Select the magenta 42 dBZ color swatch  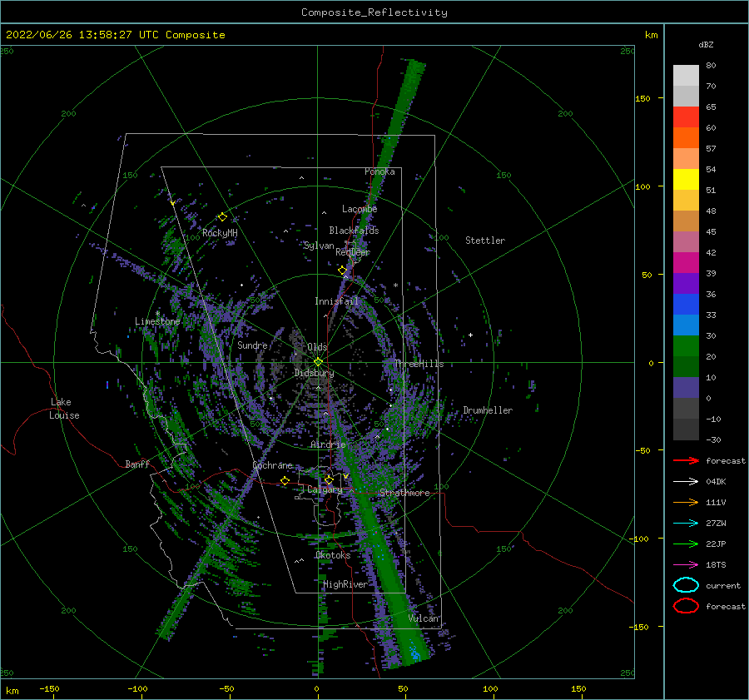686,262
